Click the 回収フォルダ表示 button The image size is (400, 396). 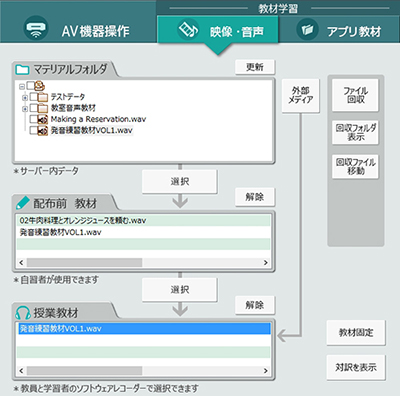point(355,132)
